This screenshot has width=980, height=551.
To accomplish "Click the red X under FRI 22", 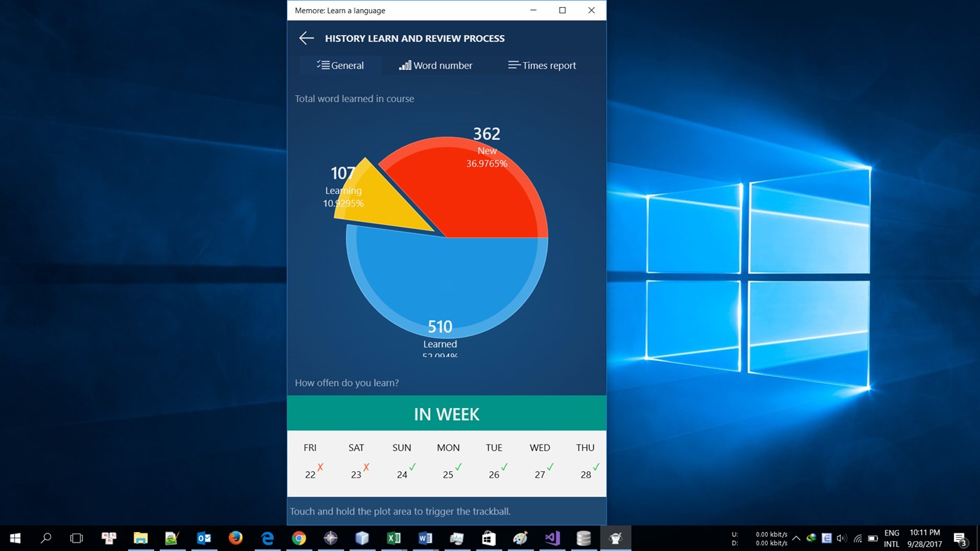I will pyautogui.click(x=319, y=466).
